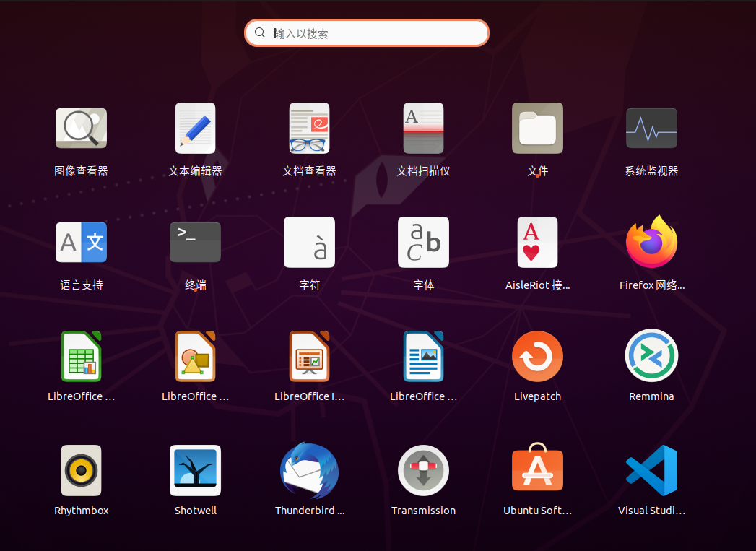
Task: Open LibreOffice Impress presentation app
Action: coord(310,356)
